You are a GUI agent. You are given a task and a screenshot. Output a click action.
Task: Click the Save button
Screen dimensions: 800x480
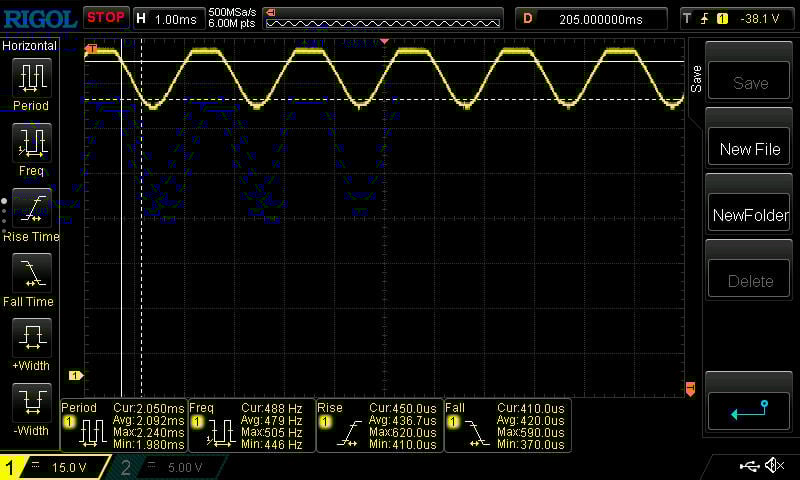[x=750, y=83]
